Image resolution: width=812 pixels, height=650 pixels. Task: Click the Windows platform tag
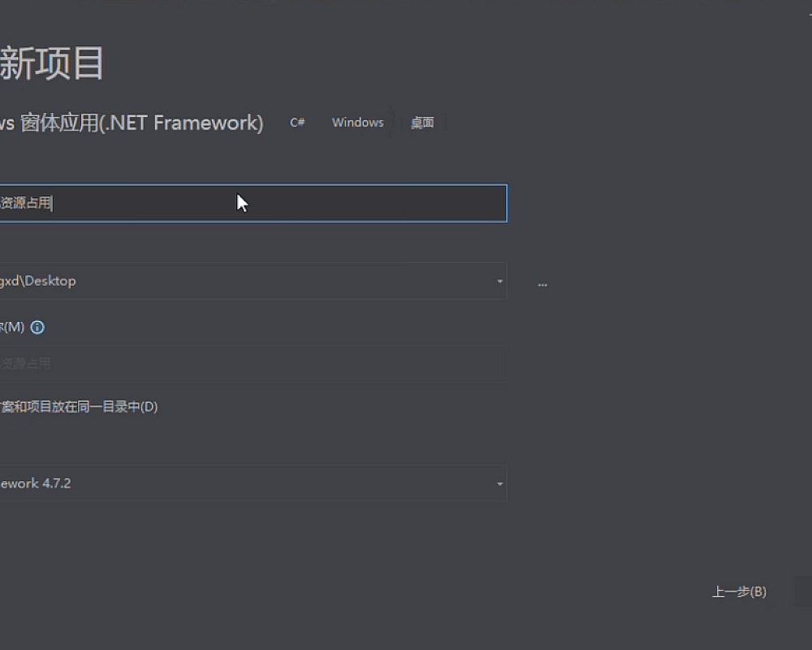pyautogui.click(x=357, y=123)
